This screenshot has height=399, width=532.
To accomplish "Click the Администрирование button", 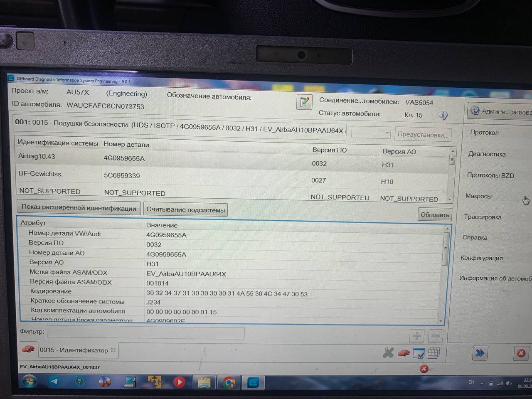I will point(500,111).
